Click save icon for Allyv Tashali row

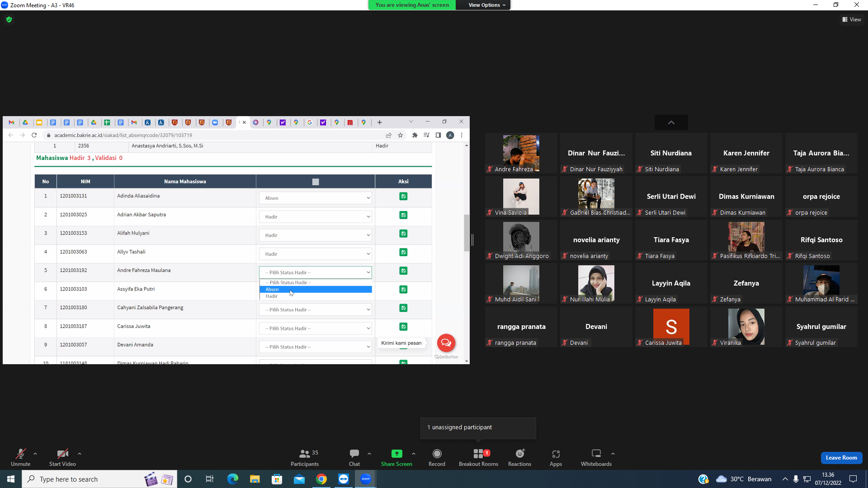[403, 252]
